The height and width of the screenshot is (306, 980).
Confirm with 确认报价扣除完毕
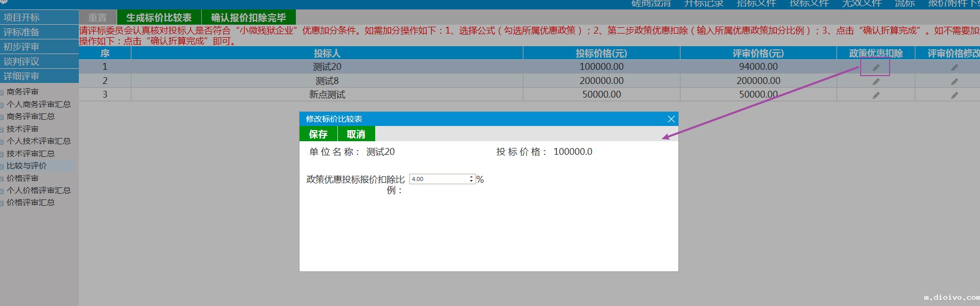[249, 17]
